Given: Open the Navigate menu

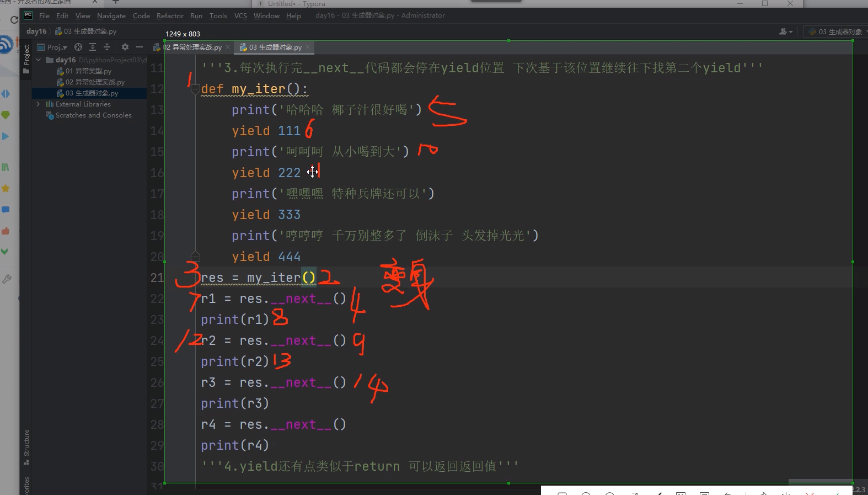Looking at the screenshot, I should 111,16.
